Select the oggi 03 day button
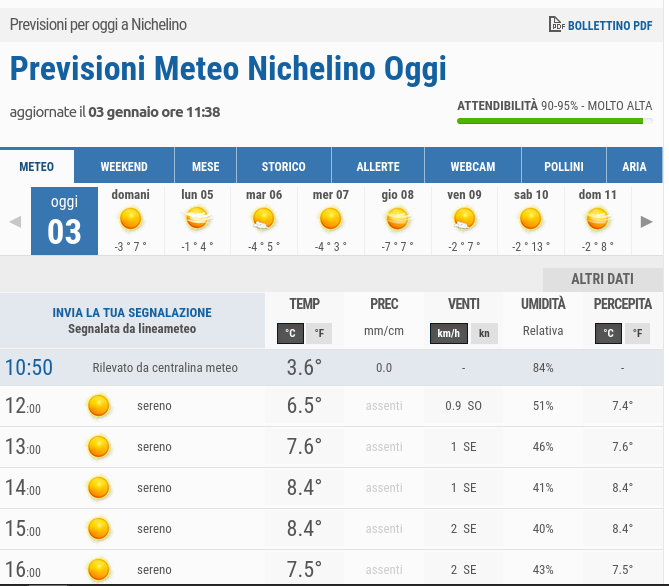The width and height of the screenshot is (669, 586). 64,221
